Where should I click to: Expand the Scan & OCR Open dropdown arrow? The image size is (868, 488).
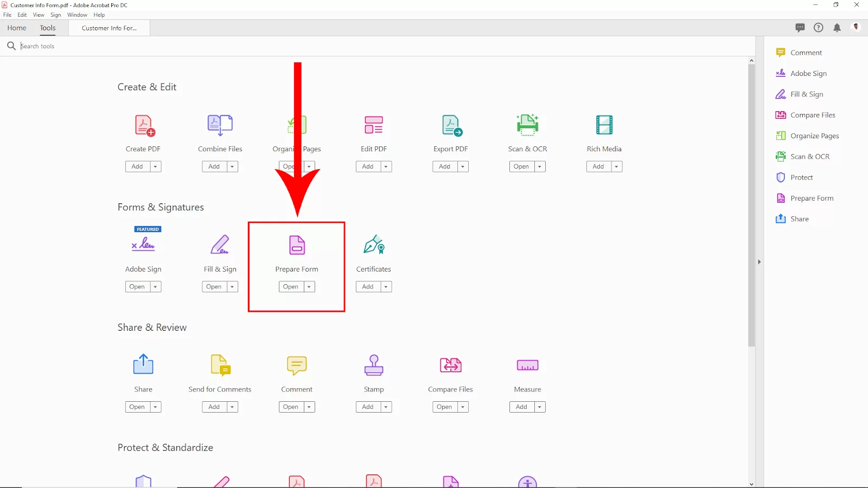(x=540, y=166)
